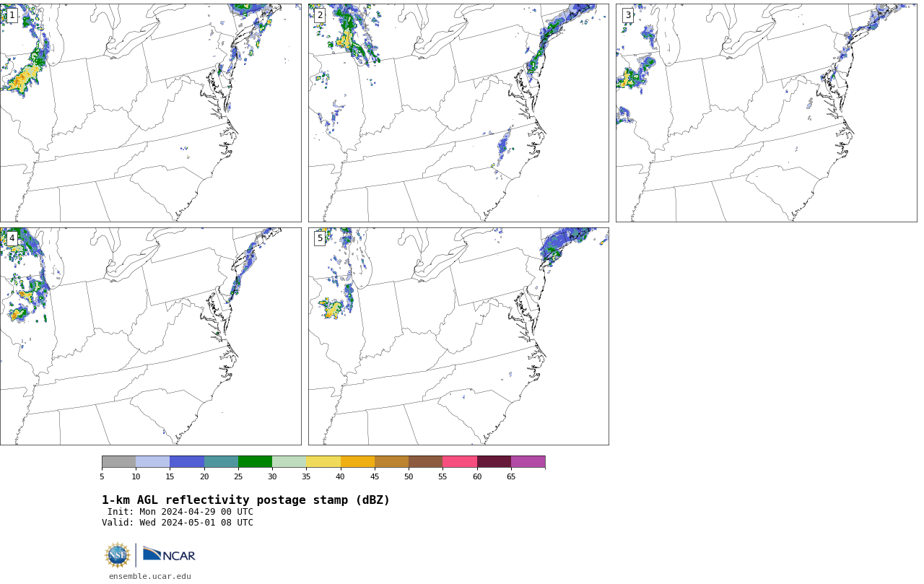Open ensemble member 2 reflectivity map
Screen dimensions: 924x584
(458, 113)
